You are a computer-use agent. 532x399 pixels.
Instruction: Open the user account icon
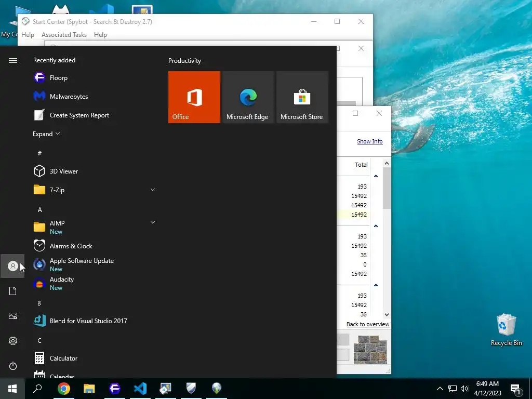click(x=12, y=266)
